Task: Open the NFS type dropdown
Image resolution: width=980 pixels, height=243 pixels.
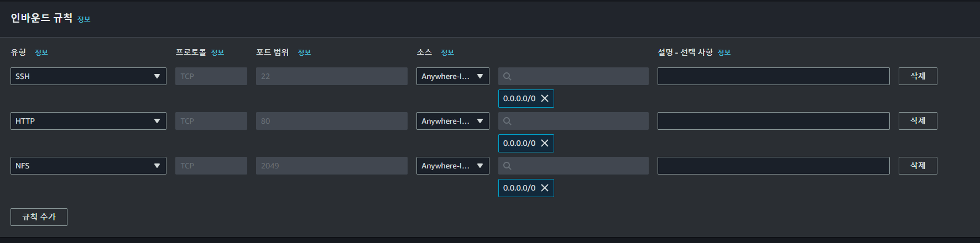Action: tap(88, 166)
